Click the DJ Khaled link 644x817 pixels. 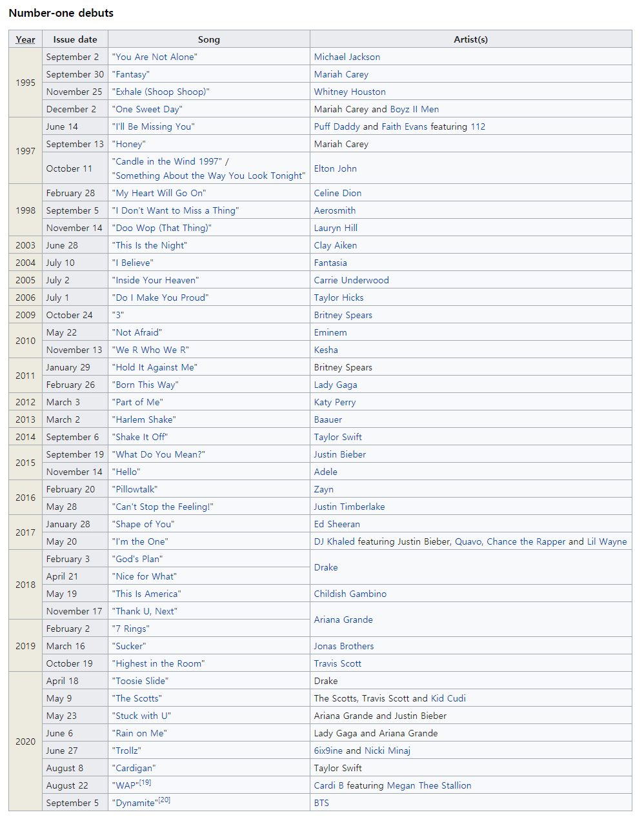tap(334, 541)
